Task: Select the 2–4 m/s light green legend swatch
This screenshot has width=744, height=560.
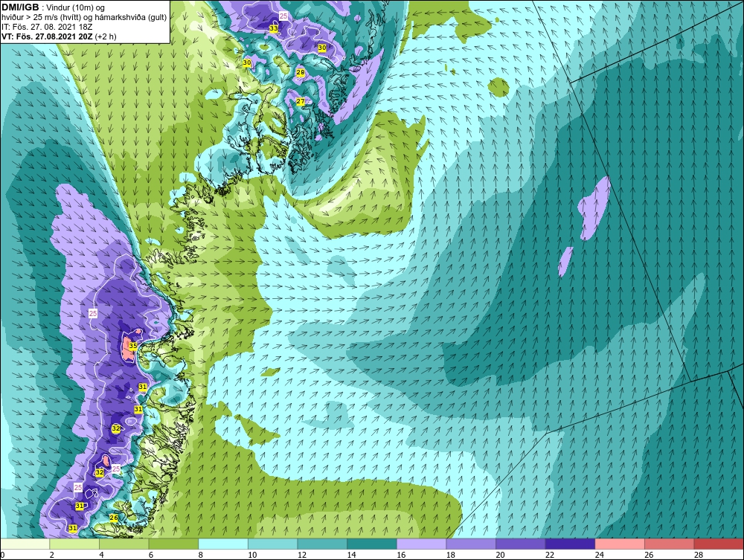Action: tap(74, 544)
